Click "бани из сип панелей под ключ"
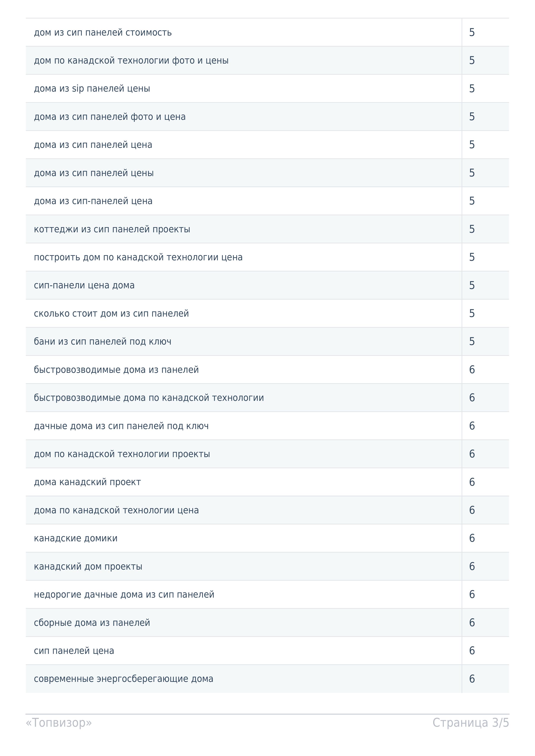Screen dimensions: 535x756 pyautogui.click(x=102, y=341)
